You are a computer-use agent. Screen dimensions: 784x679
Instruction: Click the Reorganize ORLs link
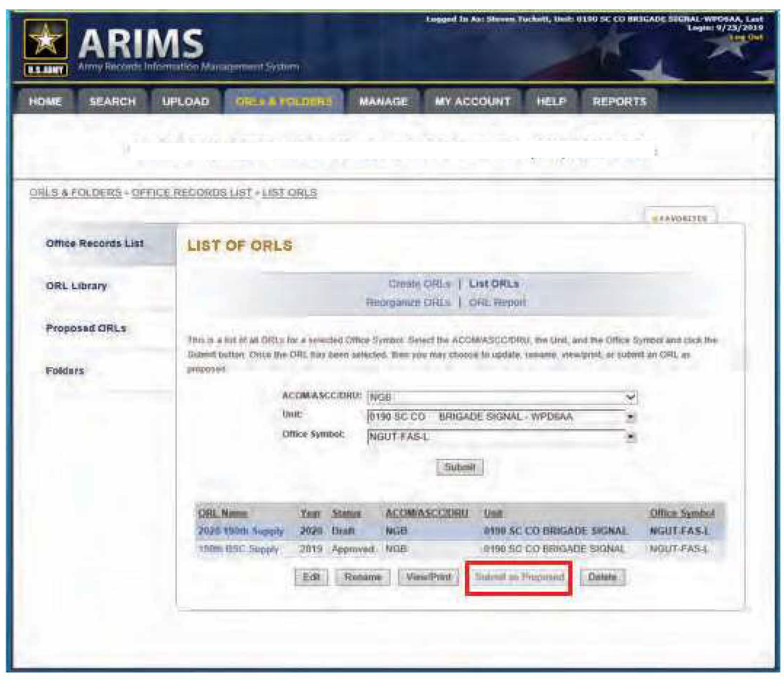[x=408, y=302]
